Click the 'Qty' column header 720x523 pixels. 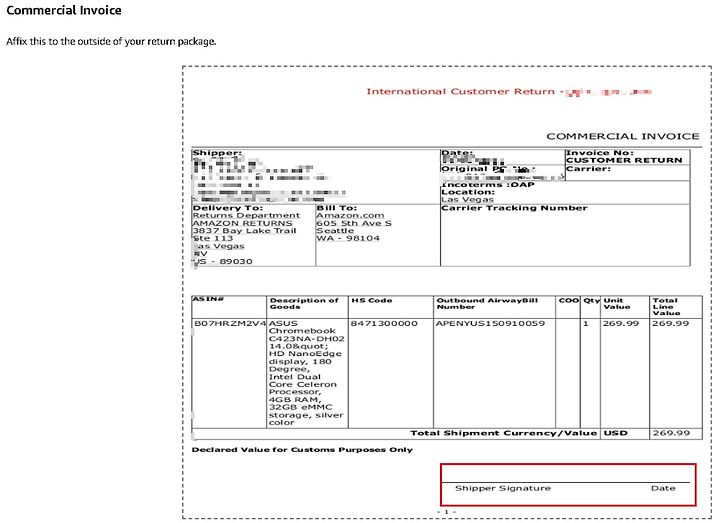tap(591, 300)
